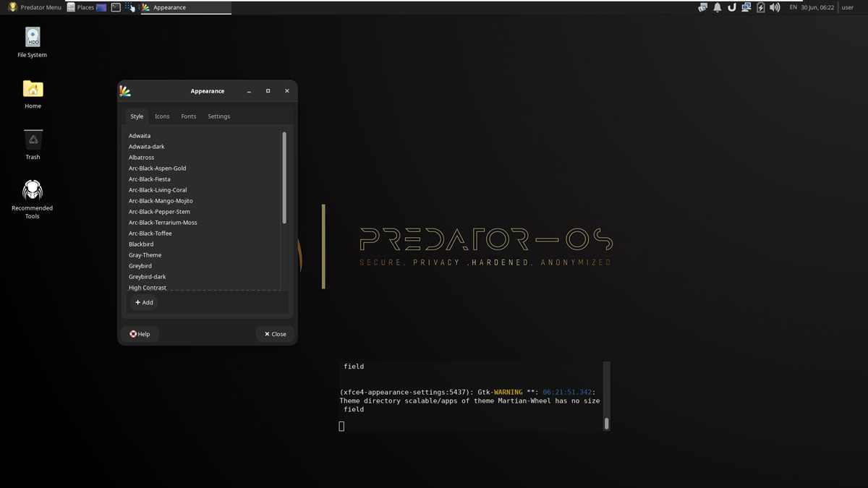Viewport: 868px width, 488px height.
Task: Switch to the Style tab
Action: click(x=137, y=116)
